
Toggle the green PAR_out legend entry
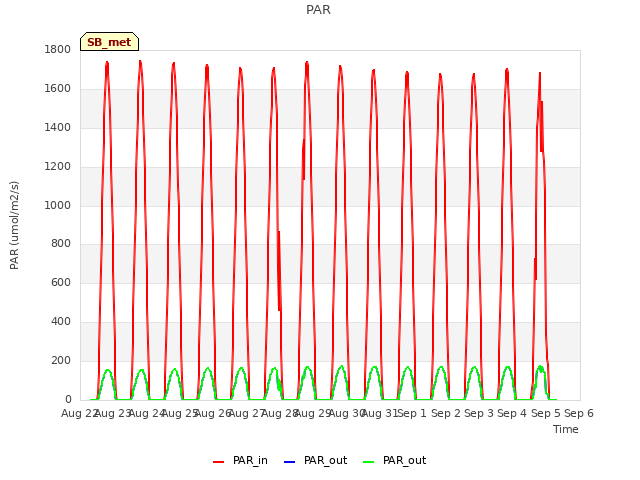point(394,460)
